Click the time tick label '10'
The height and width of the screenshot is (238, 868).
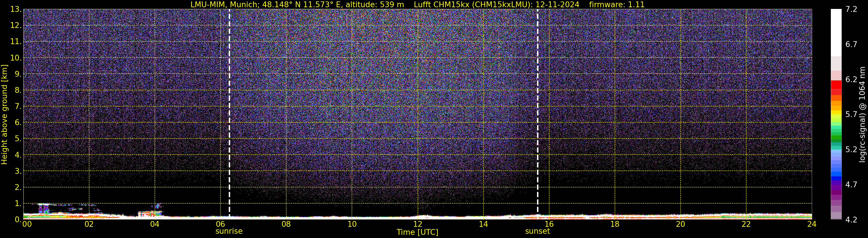(352, 224)
